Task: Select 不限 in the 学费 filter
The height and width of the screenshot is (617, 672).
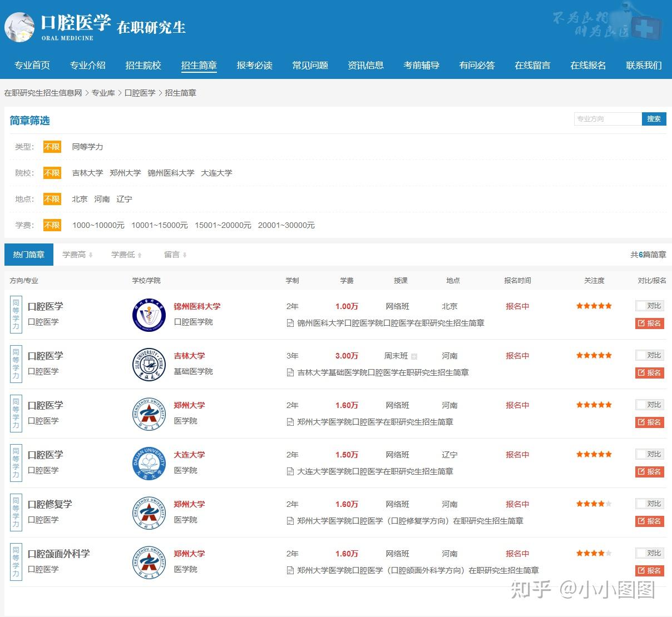Action: 52,225
